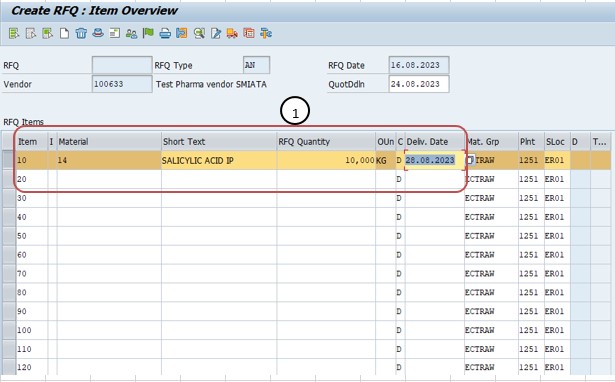This screenshot has width=615, height=382.
Task: Click the Plnt cell 1251 in item 10 row
Action: pos(531,160)
